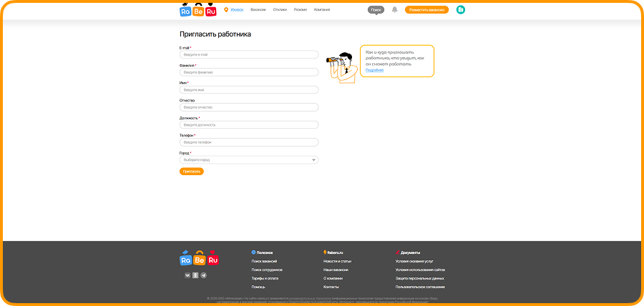Click the RaBeRu footer logo

click(198, 259)
